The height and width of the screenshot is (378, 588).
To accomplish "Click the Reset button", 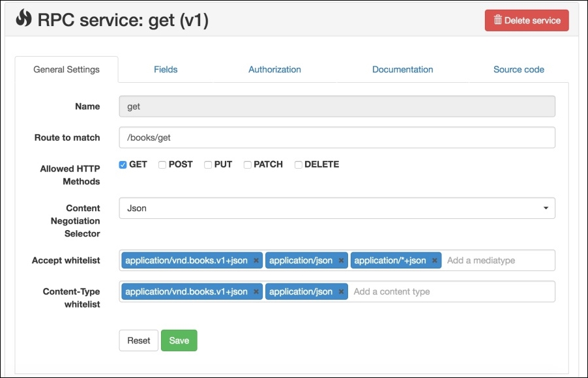I will (x=138, y=340).
